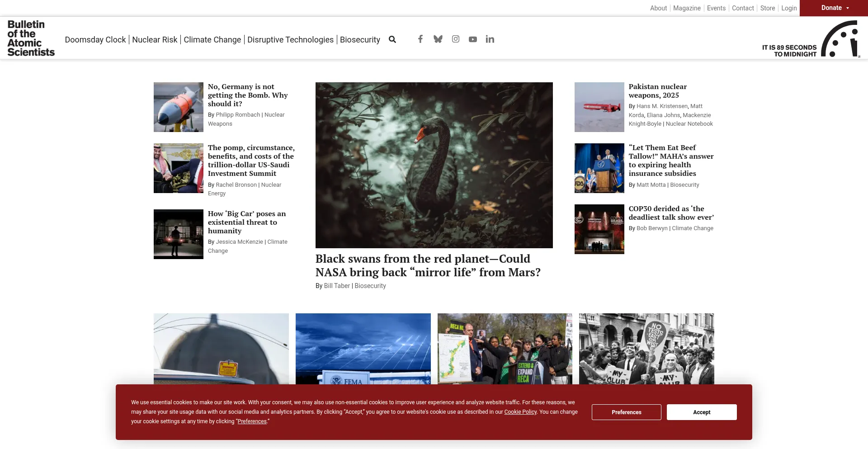Open the LinkedIn social icon

[x=490, y=39]
